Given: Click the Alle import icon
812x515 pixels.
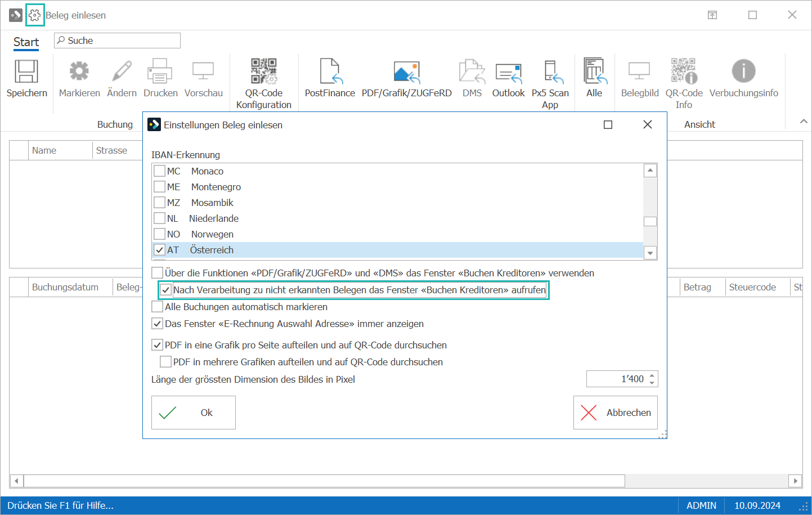Looking at the screenshot, I should (594, 71).
